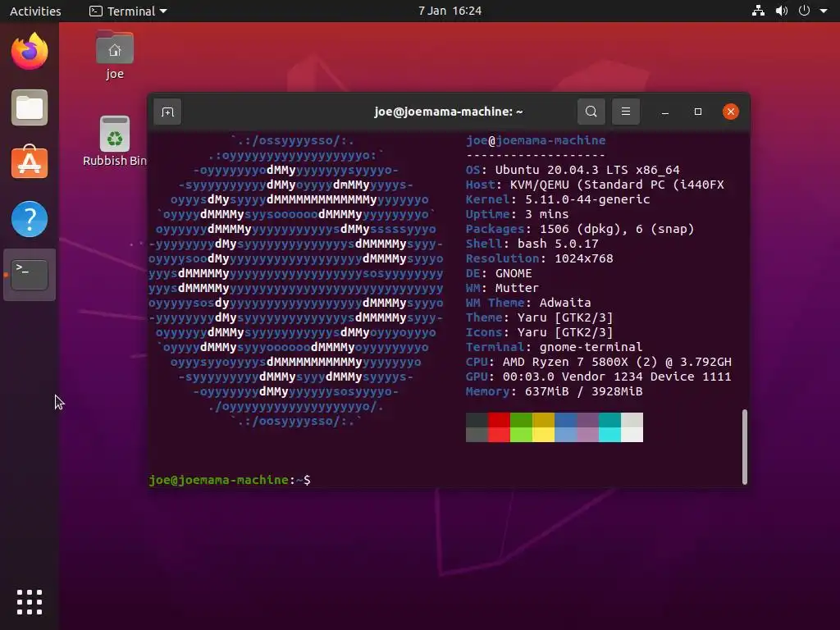Screen dimensions: 840x630
Task: Click the Ubuntu ASCII art logo
Action: [295, 281]
